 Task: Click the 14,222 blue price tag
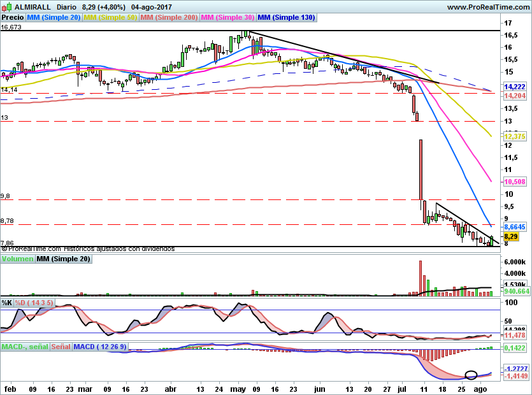click(x=514, y=87)
